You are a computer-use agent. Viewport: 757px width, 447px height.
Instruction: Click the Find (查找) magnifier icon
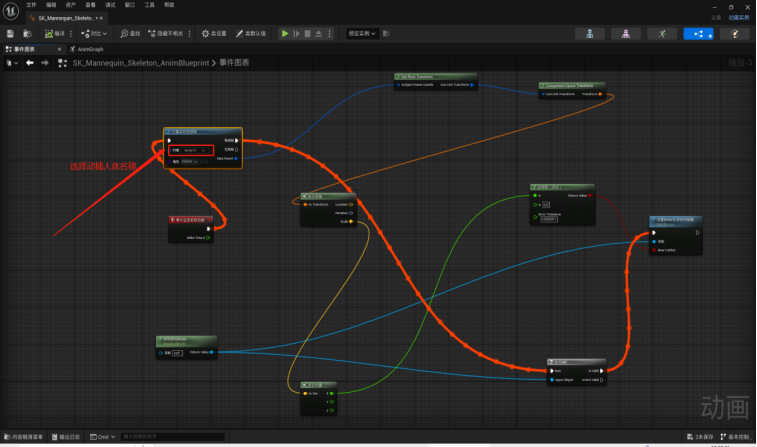(125, 33)
